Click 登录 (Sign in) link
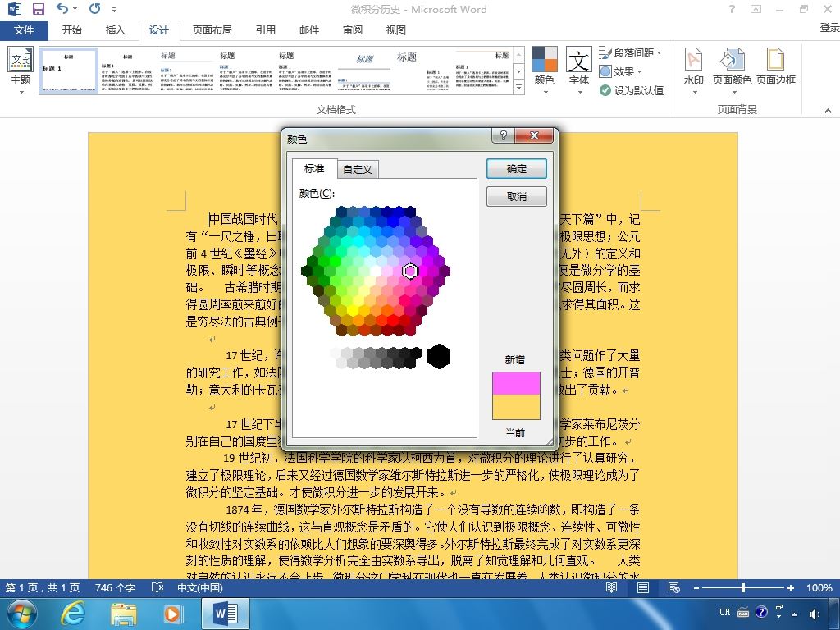 pos(829,28)
